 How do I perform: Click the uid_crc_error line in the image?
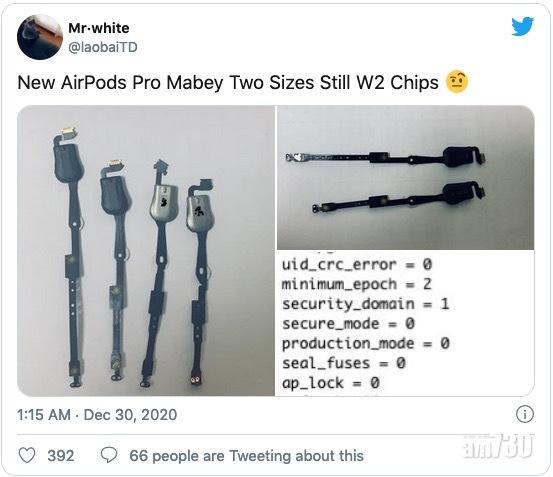tap(357, 264)
